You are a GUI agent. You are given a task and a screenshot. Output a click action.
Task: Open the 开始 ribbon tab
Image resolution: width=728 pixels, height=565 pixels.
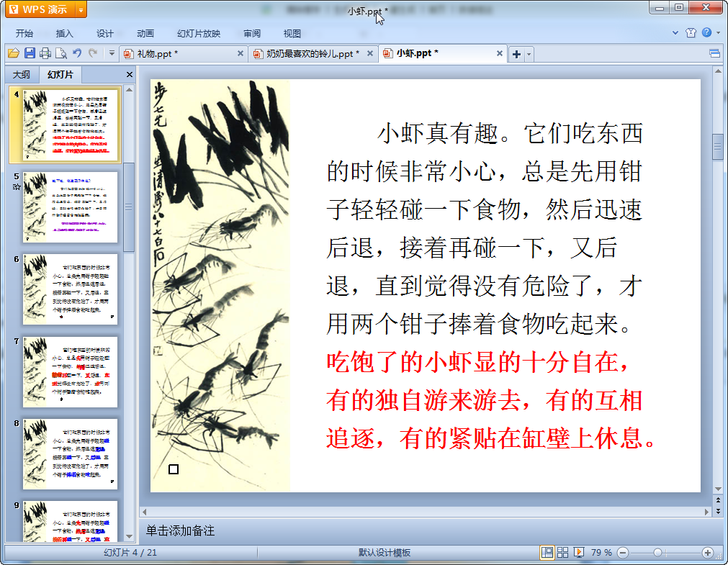[24, 33]
